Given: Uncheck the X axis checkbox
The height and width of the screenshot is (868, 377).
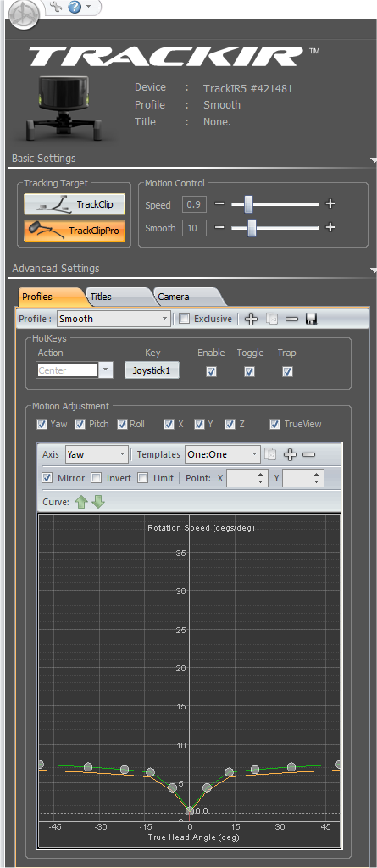Looking at the screenshot, I should [x=169, y=425].
